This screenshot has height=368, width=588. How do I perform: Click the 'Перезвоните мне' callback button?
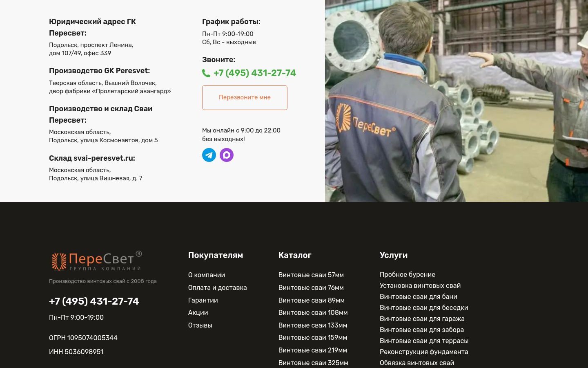pyautogui.click(x=245, y=98)
